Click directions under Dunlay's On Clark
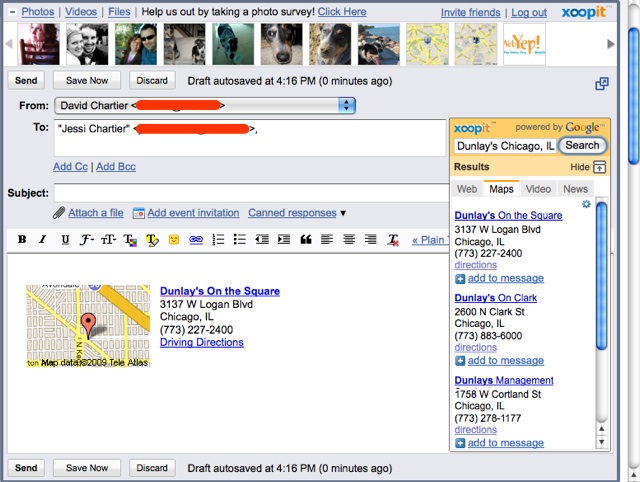The image size is (640, 482). 476,347
